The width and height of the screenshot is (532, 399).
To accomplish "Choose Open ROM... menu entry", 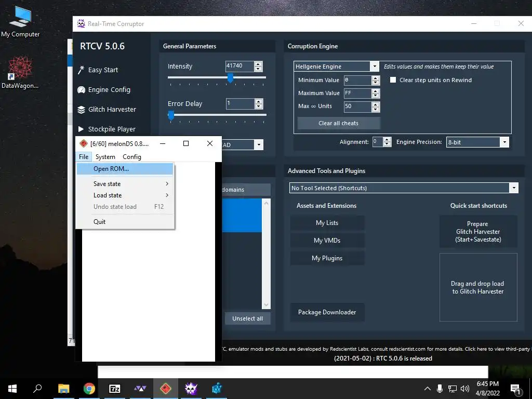I will click(x=125, y=169).
